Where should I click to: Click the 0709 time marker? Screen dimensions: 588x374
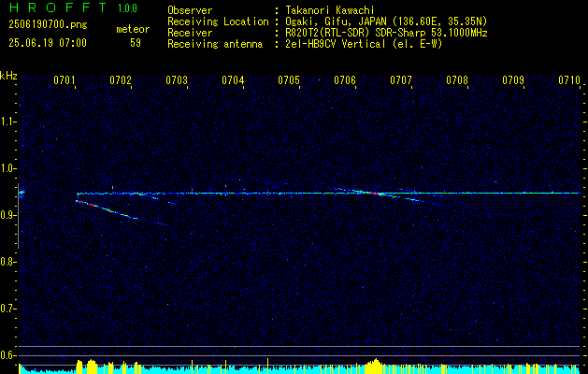[x=513, y=79]
